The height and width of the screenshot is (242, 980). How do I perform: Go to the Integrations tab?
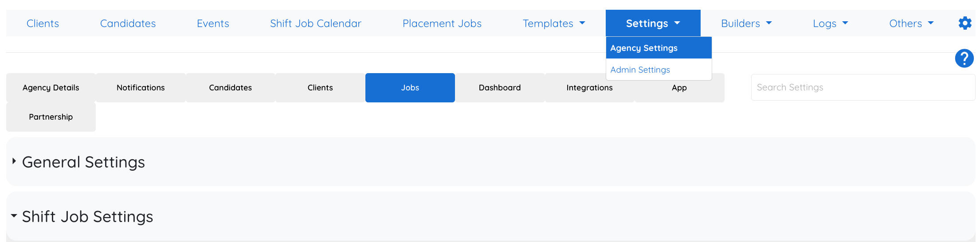click(589, 88)
